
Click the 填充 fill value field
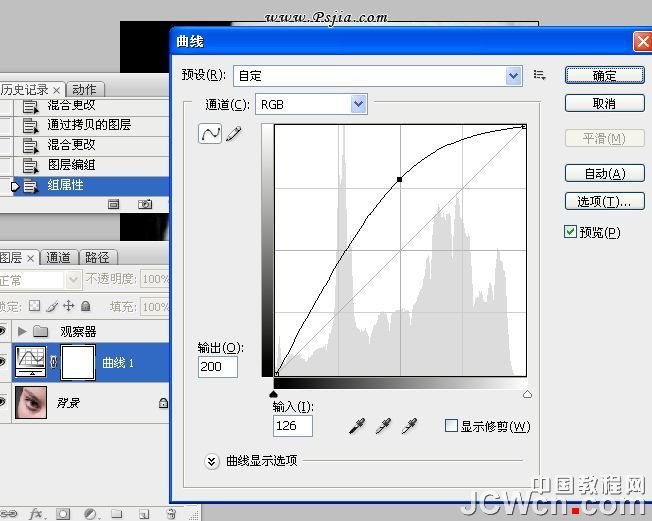click(155, 307)
